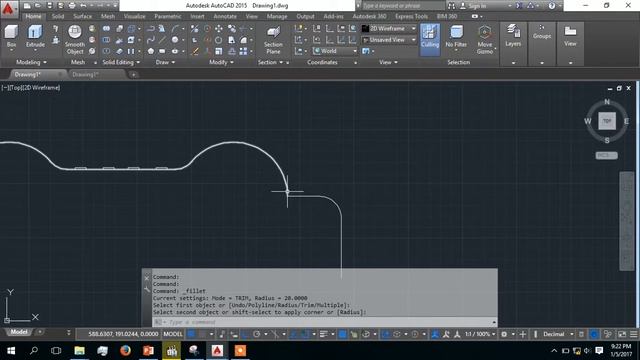Activate the Smooth Object mesh tool
The height and width of the screenshot is (360, 640).
[x=75, y=40]
